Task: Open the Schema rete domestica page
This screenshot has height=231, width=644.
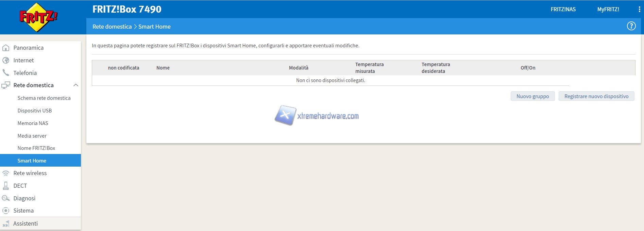Action: point(44,98)
